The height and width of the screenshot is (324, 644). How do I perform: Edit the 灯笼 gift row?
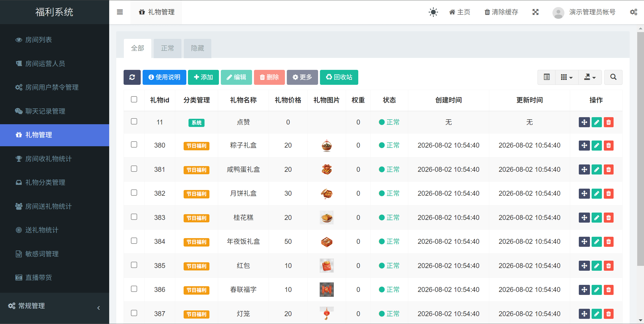point(597,314)
